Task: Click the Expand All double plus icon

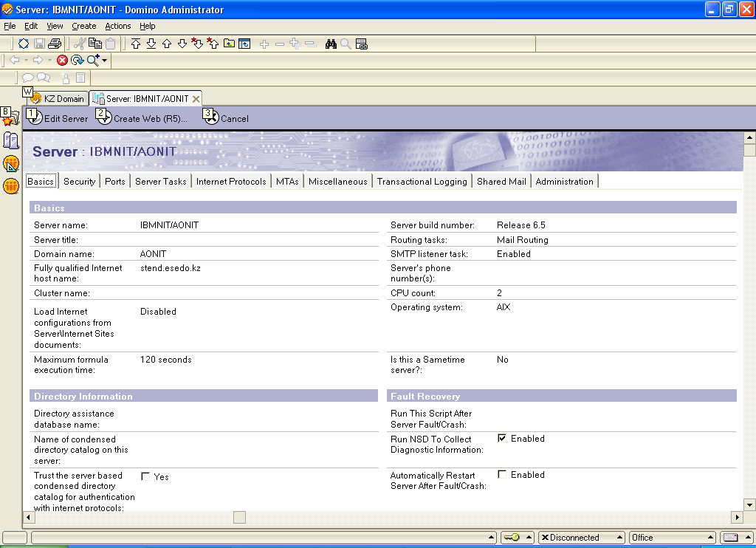Action: pyautogui.click(x=295, y=44)
